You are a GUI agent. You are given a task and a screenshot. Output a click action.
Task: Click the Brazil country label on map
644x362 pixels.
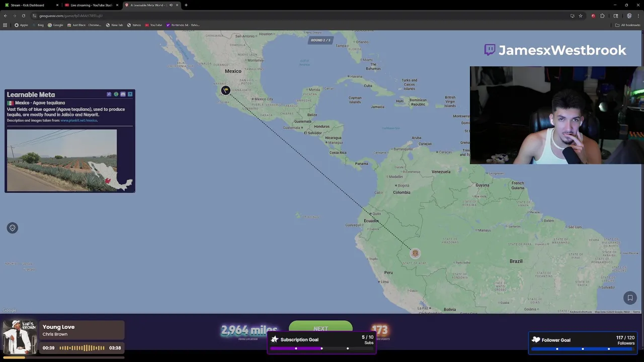516,261
